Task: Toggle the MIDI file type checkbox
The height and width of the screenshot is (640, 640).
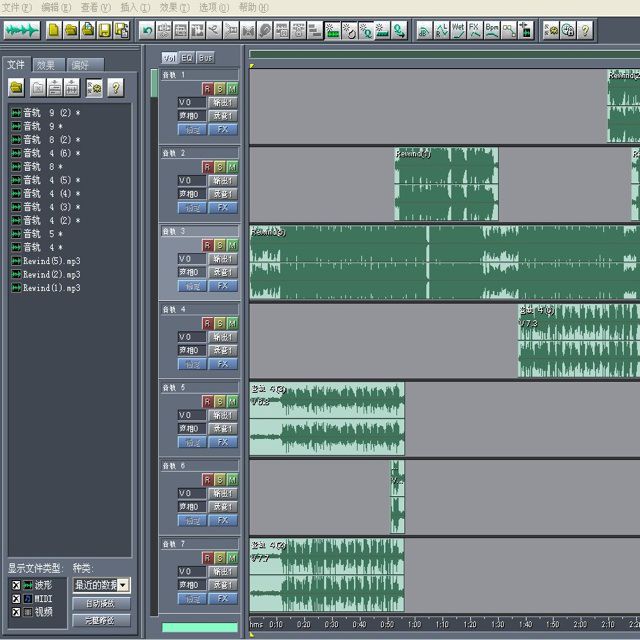Action: point(15,597)
